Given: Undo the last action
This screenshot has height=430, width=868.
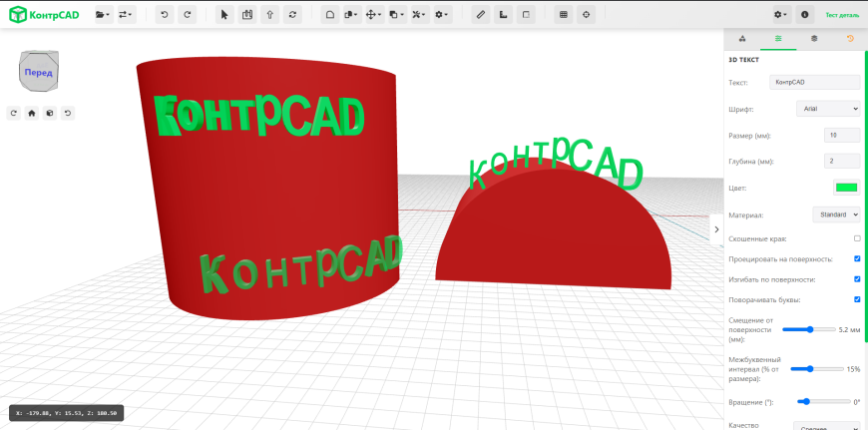Looking at the screenshot, I should point(165,15).
